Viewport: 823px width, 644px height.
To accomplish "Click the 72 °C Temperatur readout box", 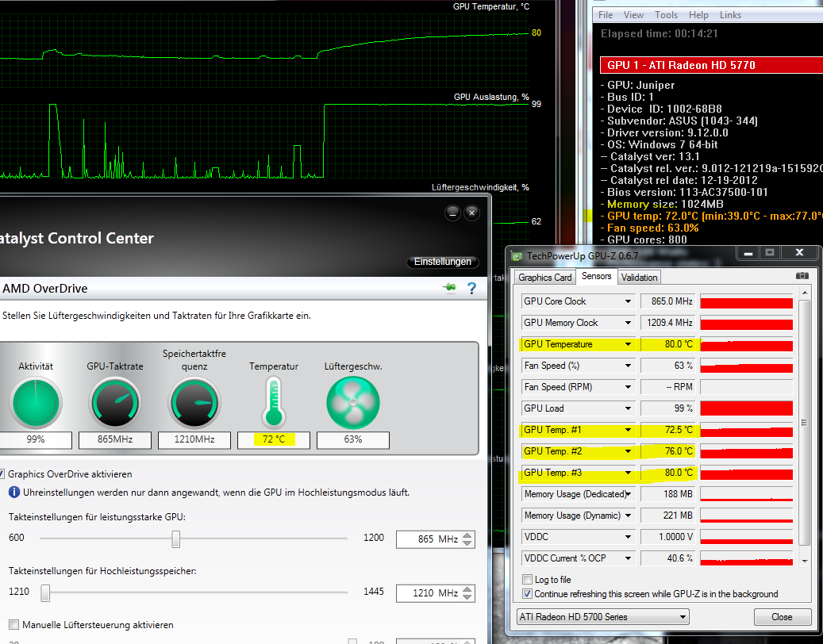I will [x=274, y=439].
